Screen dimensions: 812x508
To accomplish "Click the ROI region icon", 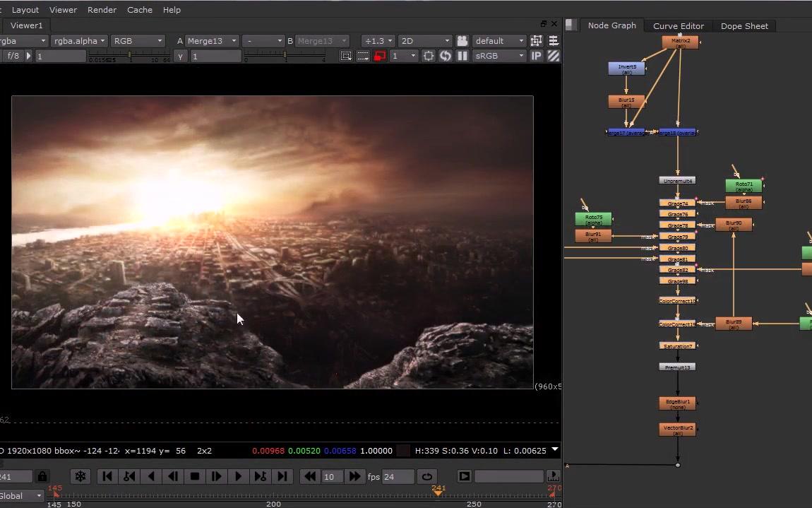I will click(346, 56).
